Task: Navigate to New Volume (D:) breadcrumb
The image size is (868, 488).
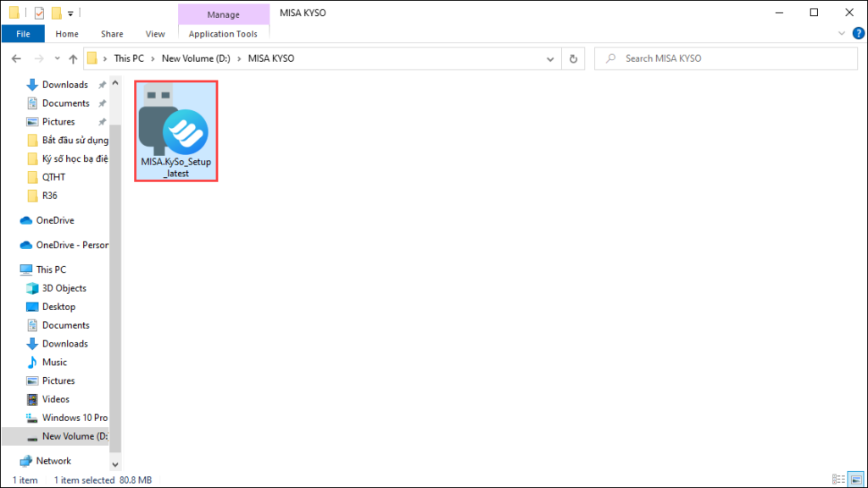Action: pos(196,58)
